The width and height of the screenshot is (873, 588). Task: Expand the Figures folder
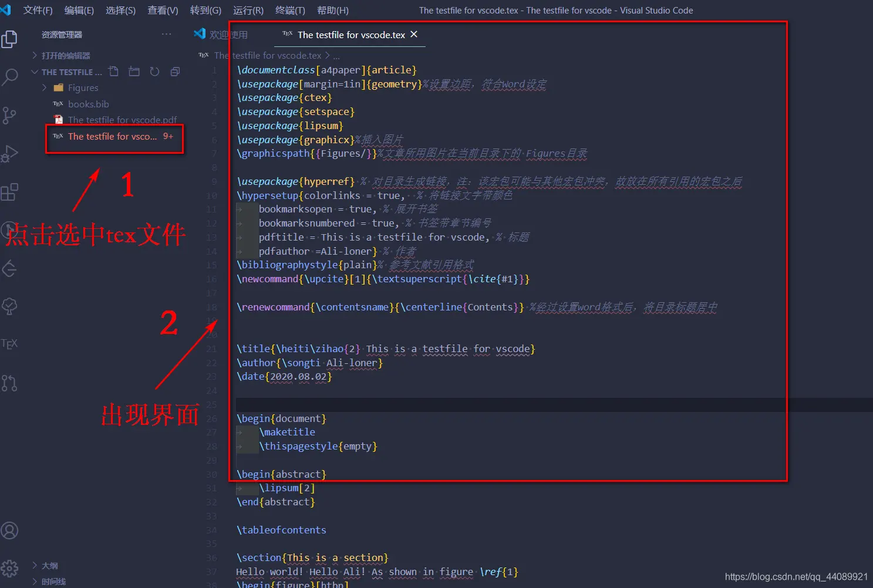pyautogui.click(x=83, y=88)
